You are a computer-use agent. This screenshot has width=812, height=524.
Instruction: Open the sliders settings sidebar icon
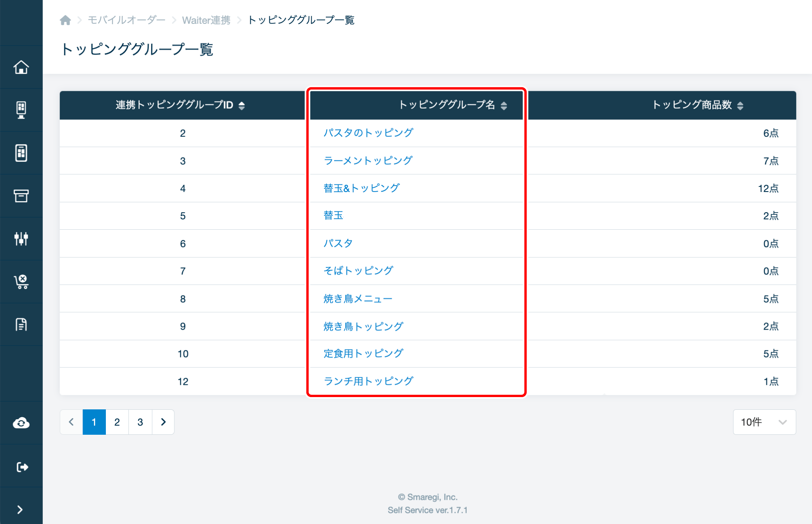21,238
